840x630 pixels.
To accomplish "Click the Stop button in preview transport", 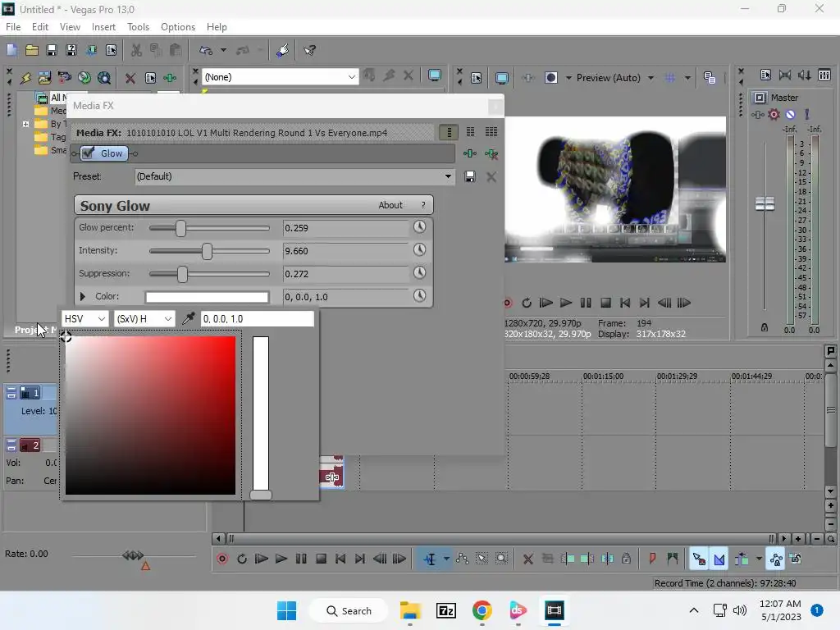I will 605,303.
